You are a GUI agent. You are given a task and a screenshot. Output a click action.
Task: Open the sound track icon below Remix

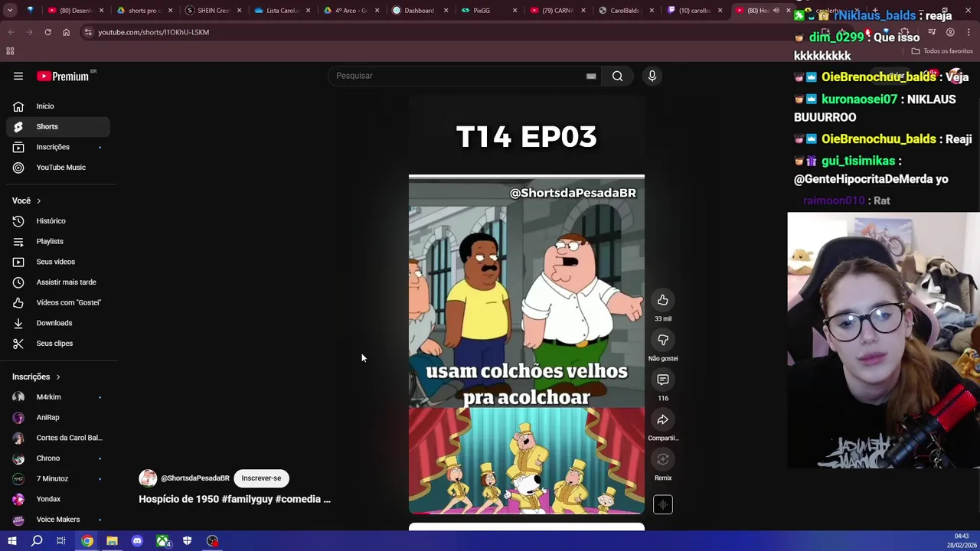pos(663,504)
